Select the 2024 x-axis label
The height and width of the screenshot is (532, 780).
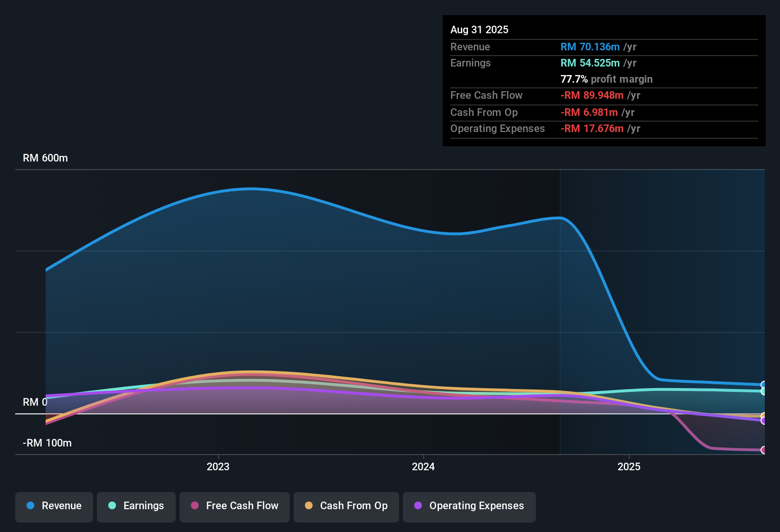tap(423, 467)
